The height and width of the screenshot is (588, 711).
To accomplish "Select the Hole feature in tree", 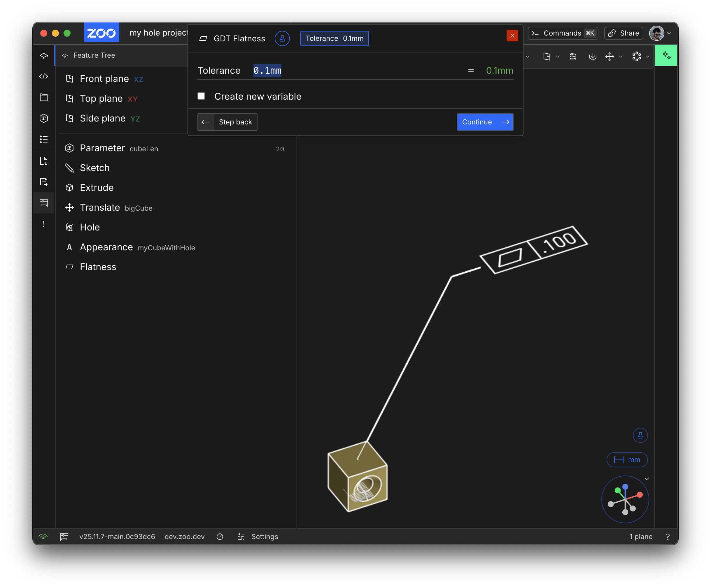I will [90, 227].
